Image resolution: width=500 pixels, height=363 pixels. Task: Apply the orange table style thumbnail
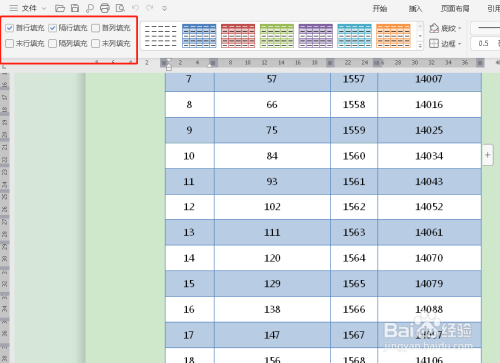click(x=393, y=36)
